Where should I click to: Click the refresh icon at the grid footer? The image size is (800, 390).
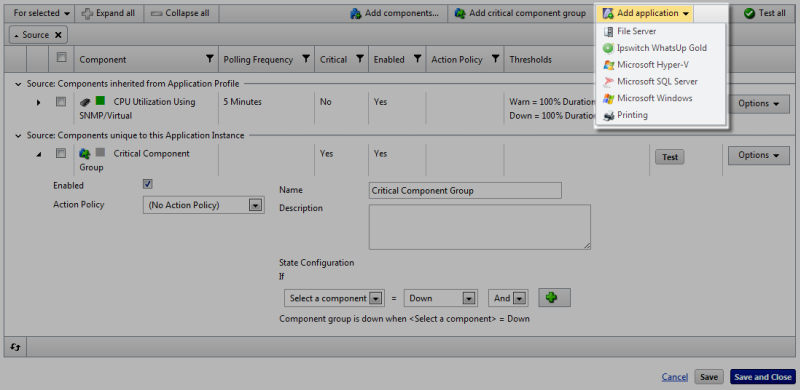(15, 347)
